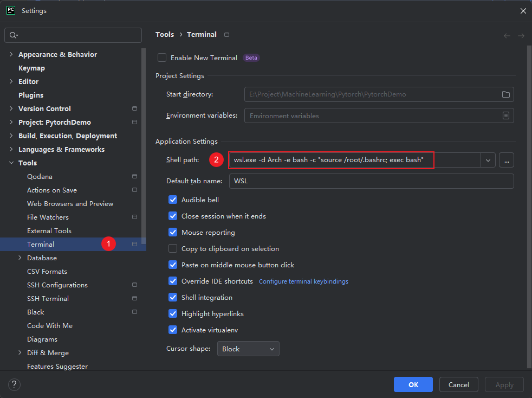Click project marker icon next to SSH Terminal
This screenshot has width=532, height=398.
[135, 298]
